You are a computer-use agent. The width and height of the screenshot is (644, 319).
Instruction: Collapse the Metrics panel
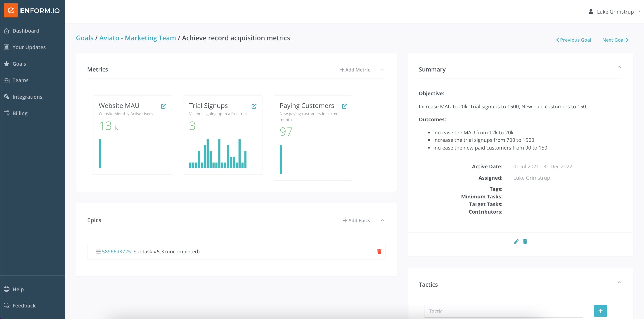(382, 70)
